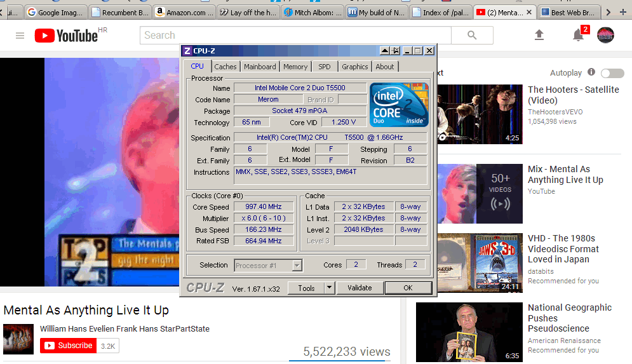Click the Level 2 2048 KBytes value
Viewport: 632px width, 364px height.
pyautogui.click(x=363, y=229)
